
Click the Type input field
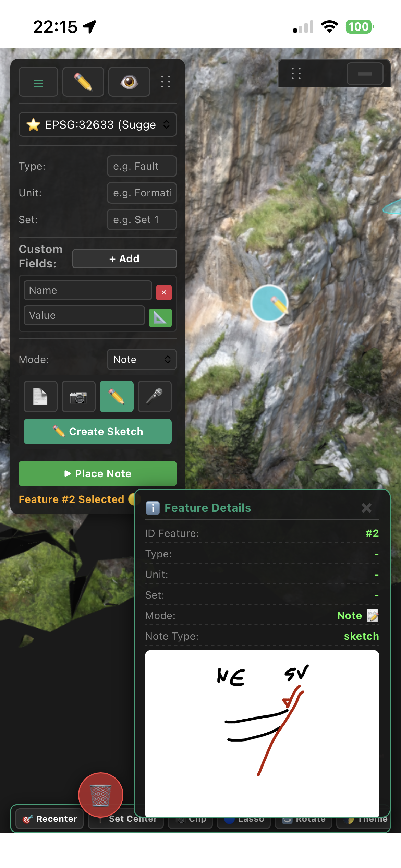[x=142, y=166]
